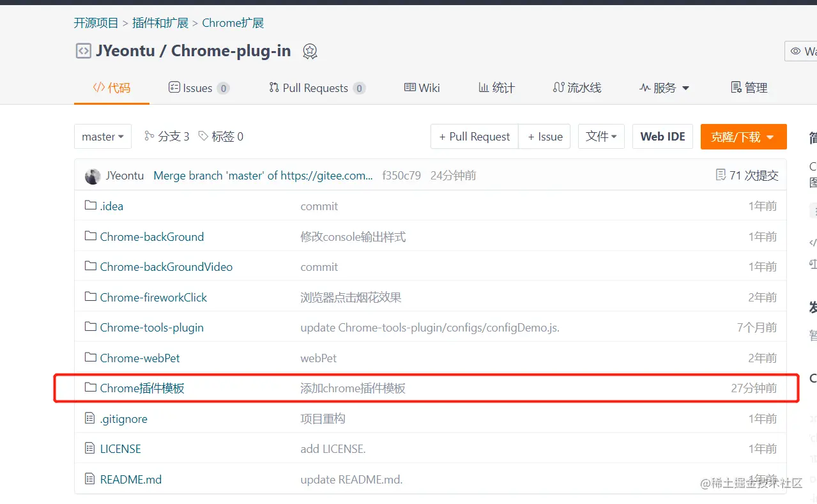The width and height of the screenshot is (817, 504).
Task: Click the 7个月前 timestamp
Action: click(757, 328)
